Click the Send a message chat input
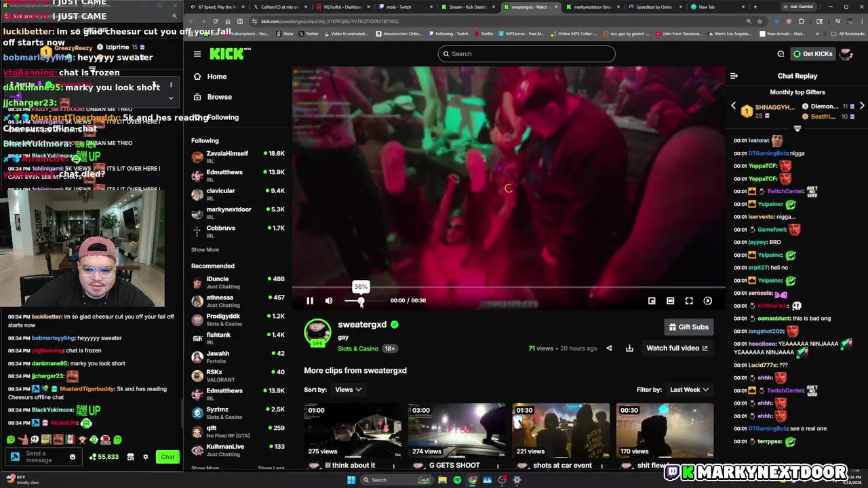The width and height of the screenshot is (868, 488). [42, 457]
